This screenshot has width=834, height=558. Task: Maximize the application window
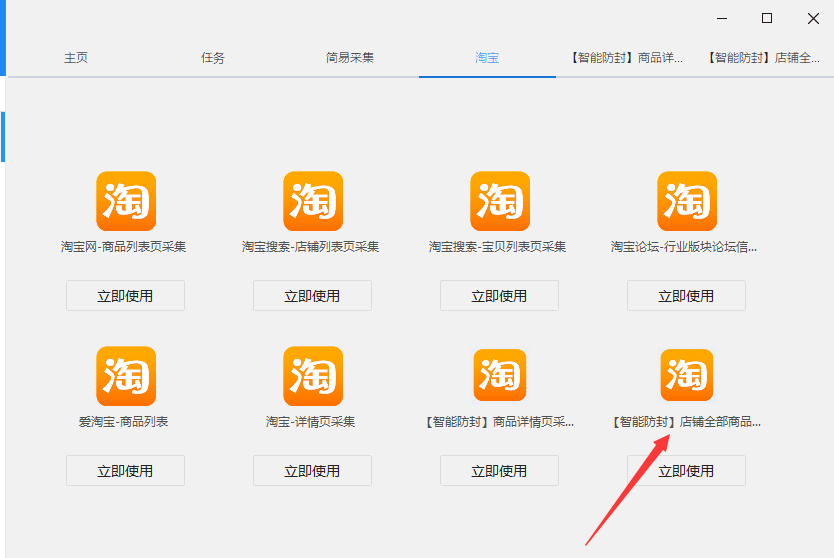tap(767, 19)
